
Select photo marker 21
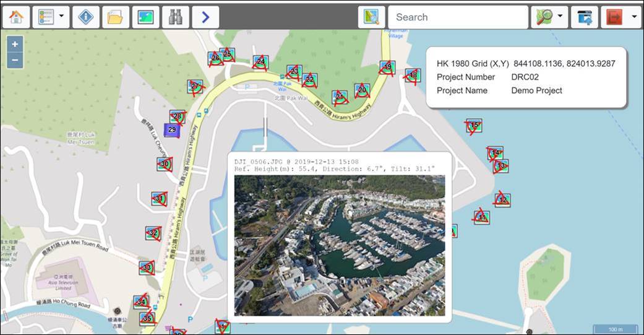point(340,97)
